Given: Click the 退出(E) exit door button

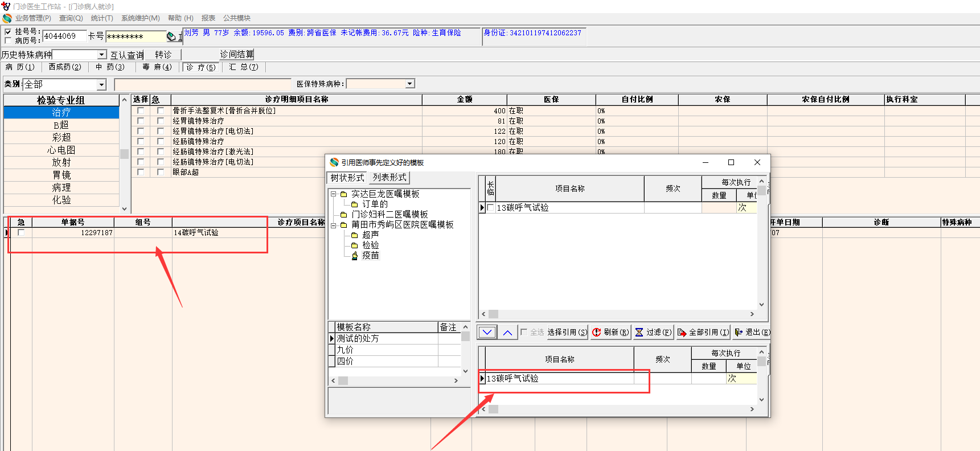Looking at the screenshot, I should point(752,332).
